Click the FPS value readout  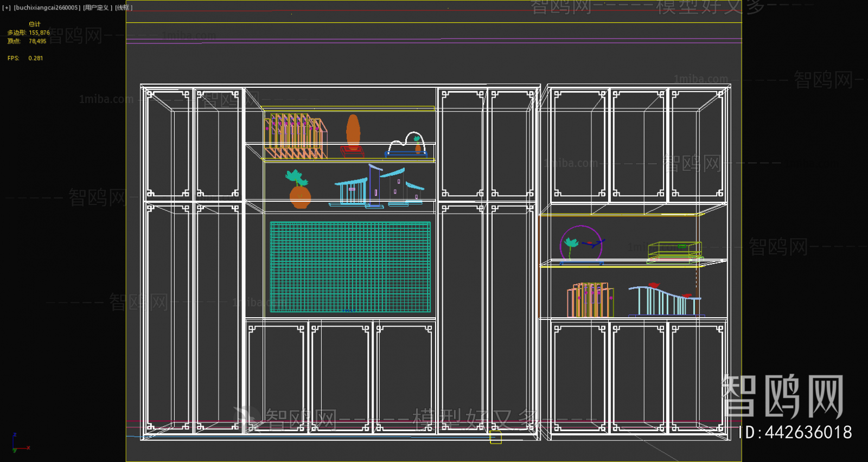tap(35, 58)
